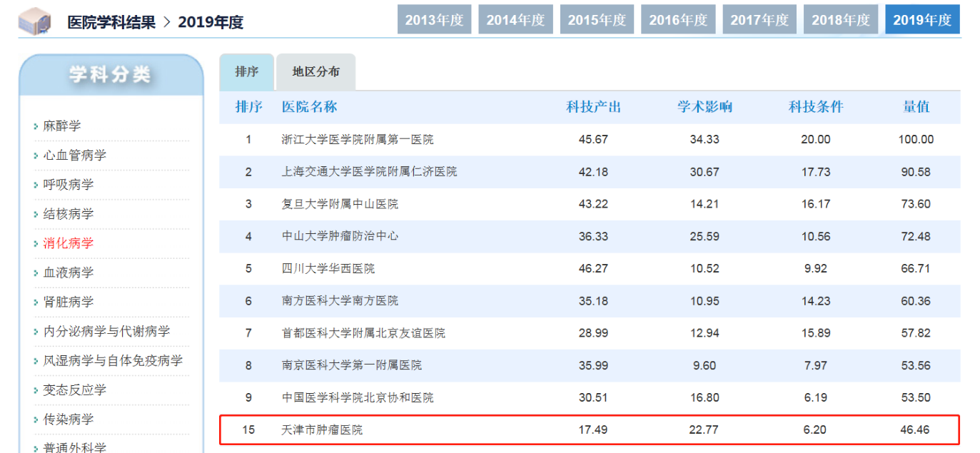Open the 地区分布 regional distribution tab
980x453 pixels.
tap(315, 72)
